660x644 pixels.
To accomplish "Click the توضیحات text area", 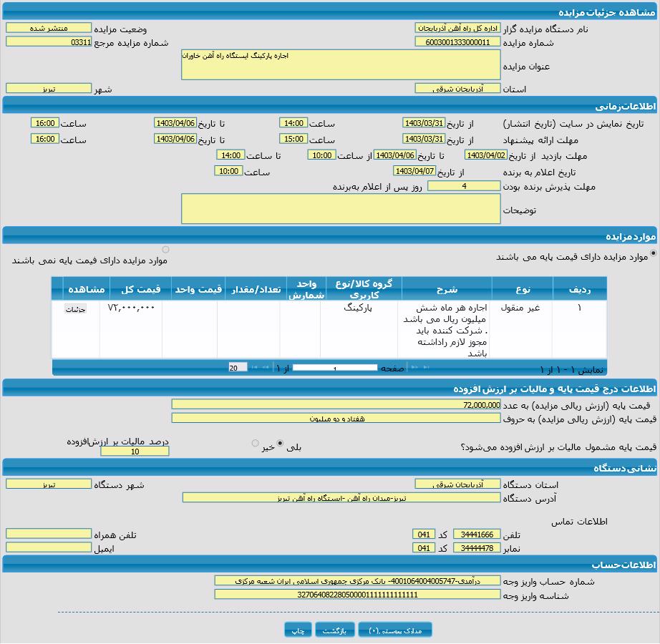I will (341, 208).
